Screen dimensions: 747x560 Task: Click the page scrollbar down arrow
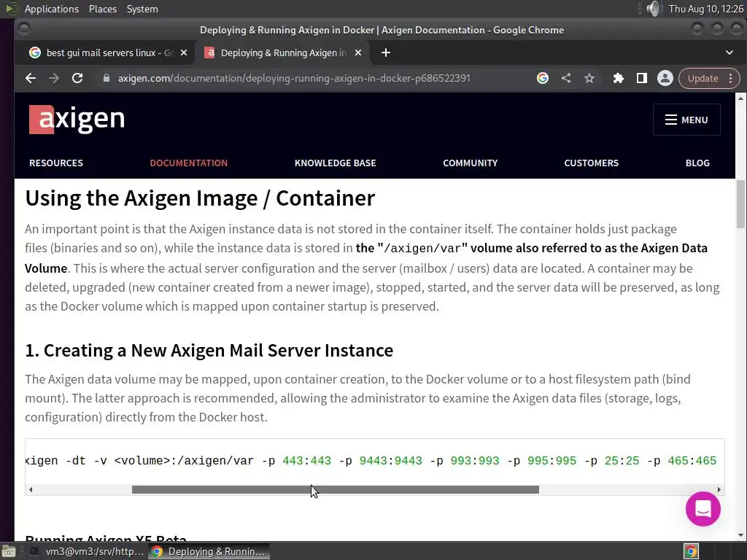(x=740, y=535)
